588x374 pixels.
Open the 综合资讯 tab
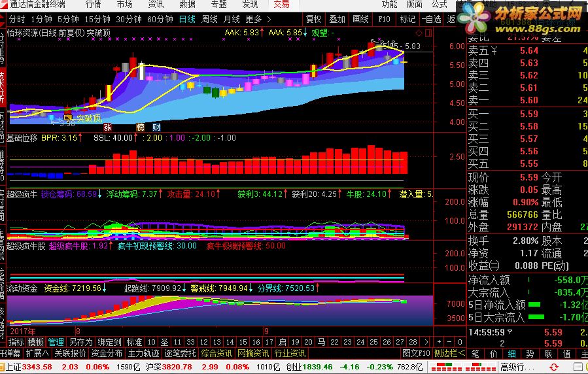click(x=216, y=353)
